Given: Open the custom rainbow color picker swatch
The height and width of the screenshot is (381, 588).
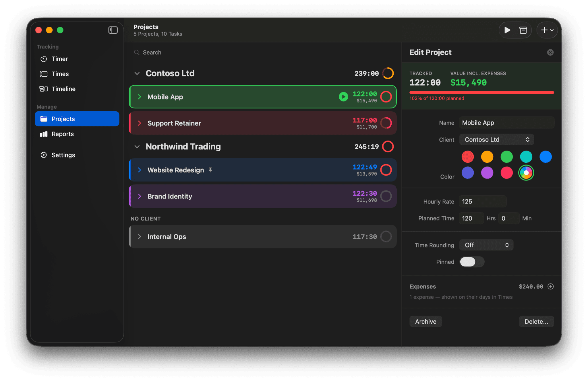Looking at the screenshot, I should (526, 173).
